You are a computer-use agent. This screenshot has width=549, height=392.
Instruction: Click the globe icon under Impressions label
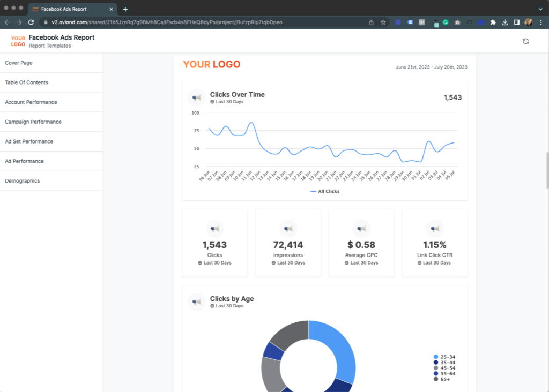tap(273, 263)
